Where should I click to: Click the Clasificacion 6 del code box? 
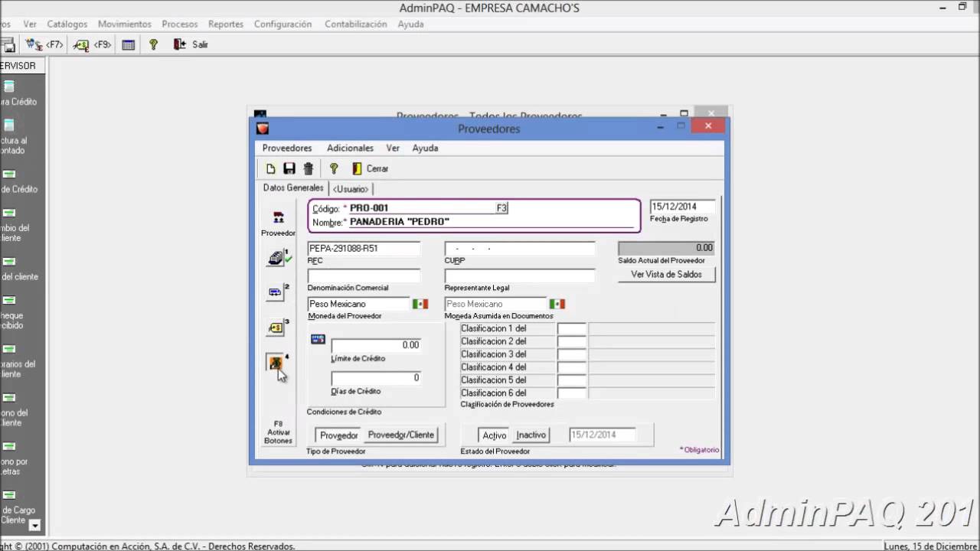pos(572,393)
